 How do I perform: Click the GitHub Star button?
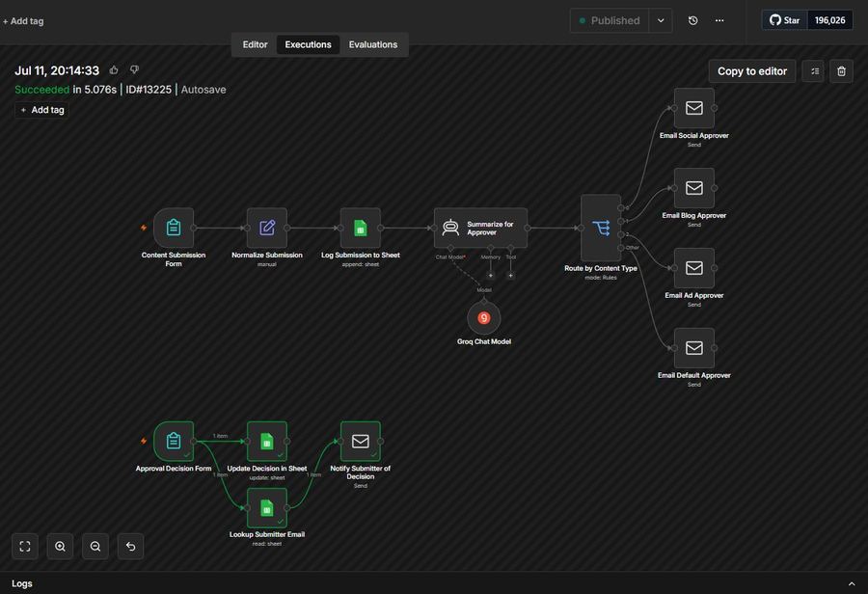[x=784, y=20]
